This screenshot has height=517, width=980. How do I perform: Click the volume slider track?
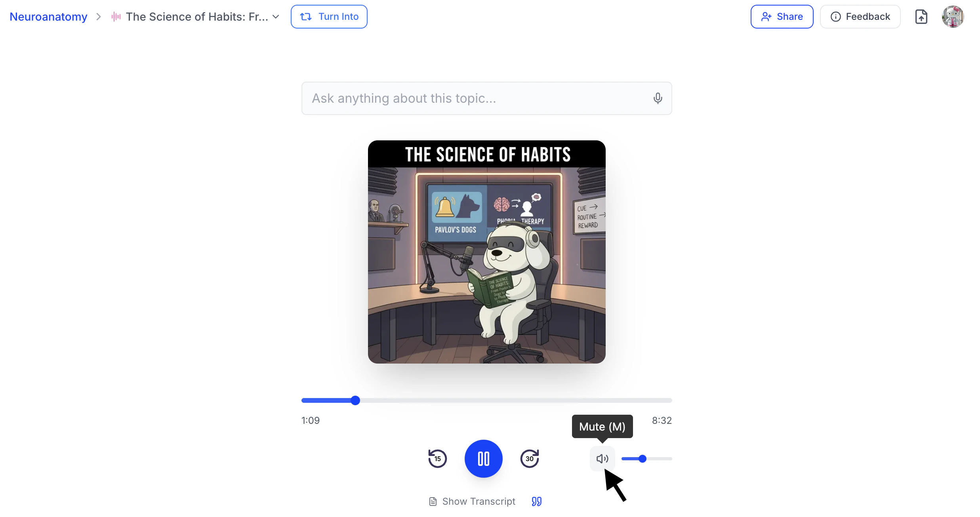click(658, 459)
